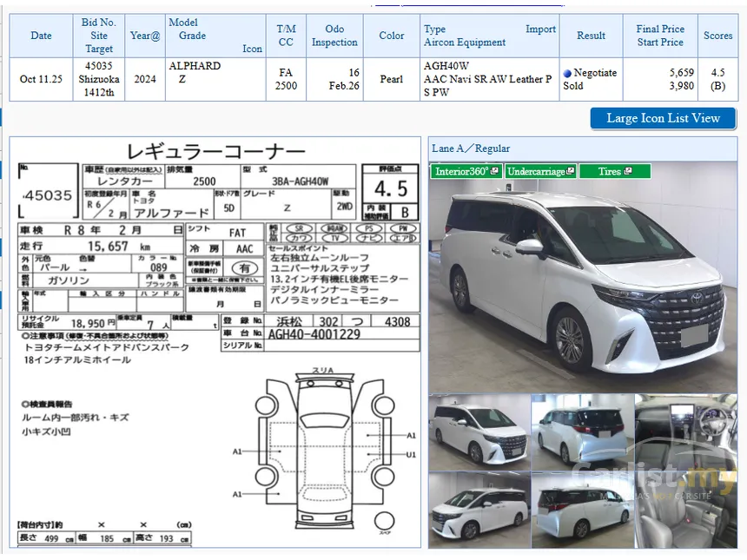
Task: Open the Interior360° view button
Action: click(466, 171)
